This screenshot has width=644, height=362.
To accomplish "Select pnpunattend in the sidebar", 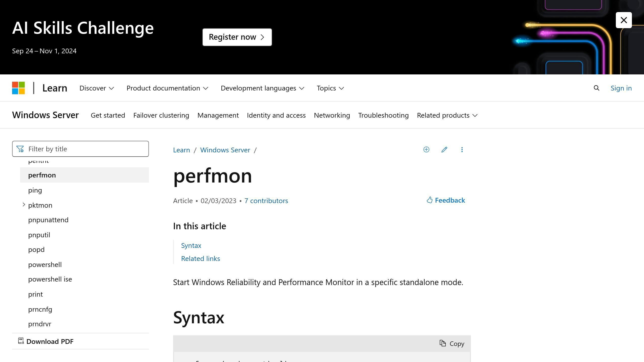I will click(x=85, y=220).
